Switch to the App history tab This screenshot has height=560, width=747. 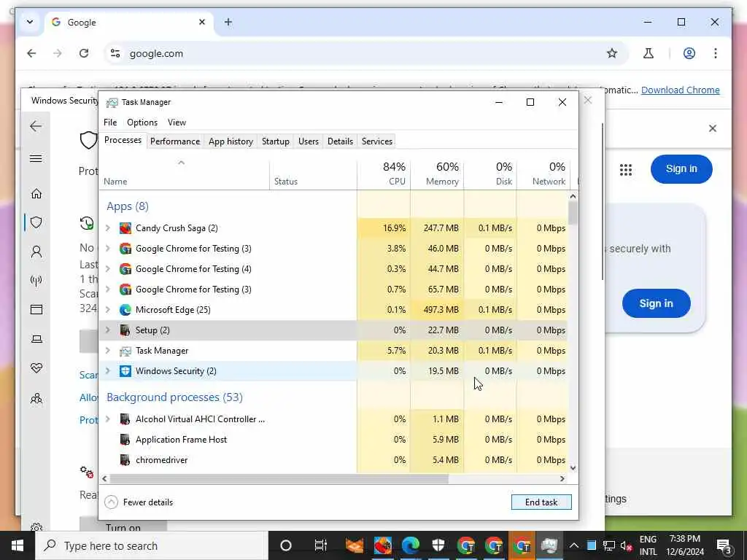tap(231, 141)
